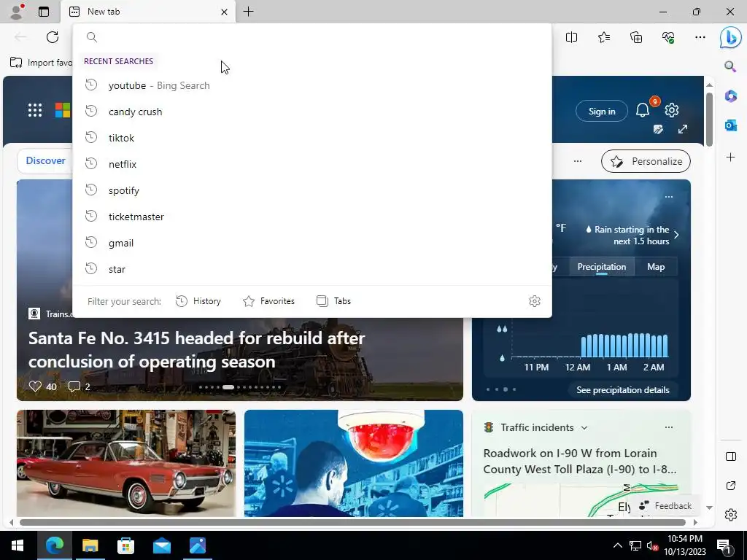Open notifications bell with badge
Screen dimensions: 747x560
tap(643, 110)
